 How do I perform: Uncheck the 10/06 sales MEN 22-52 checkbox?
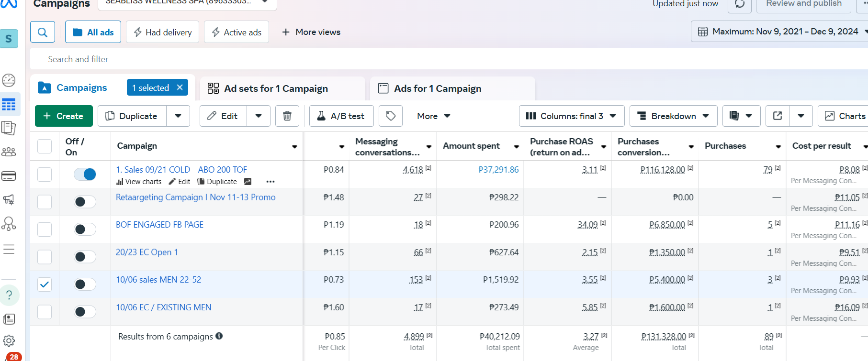click(x=45, y=284)
